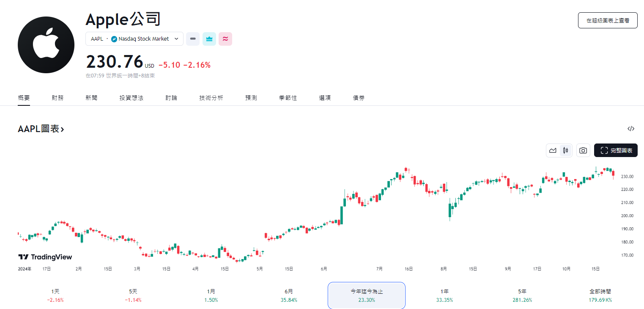Screen dimensions: 644x309
Task: Expand the AAPL圖表 section via its chevron
Action: pyautogui.click(x=63, y=129)
